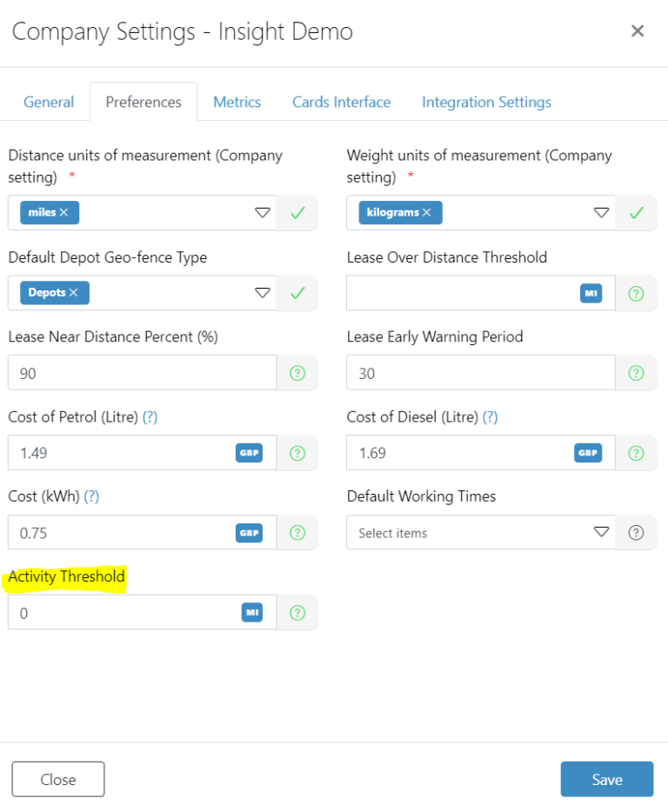This screenshot has width=668, height=812.
Task: Save the company settings
Action: pyautogui.click(x=606, y=779)
